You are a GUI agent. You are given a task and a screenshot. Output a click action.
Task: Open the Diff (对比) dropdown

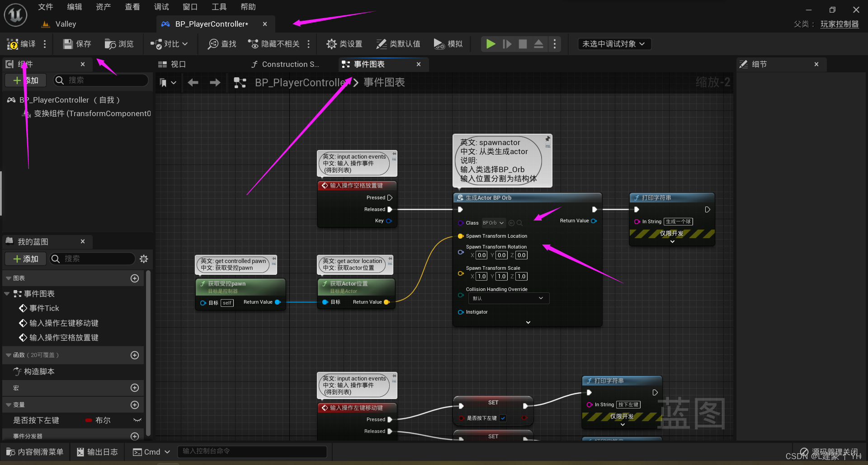tap(169, 44)
